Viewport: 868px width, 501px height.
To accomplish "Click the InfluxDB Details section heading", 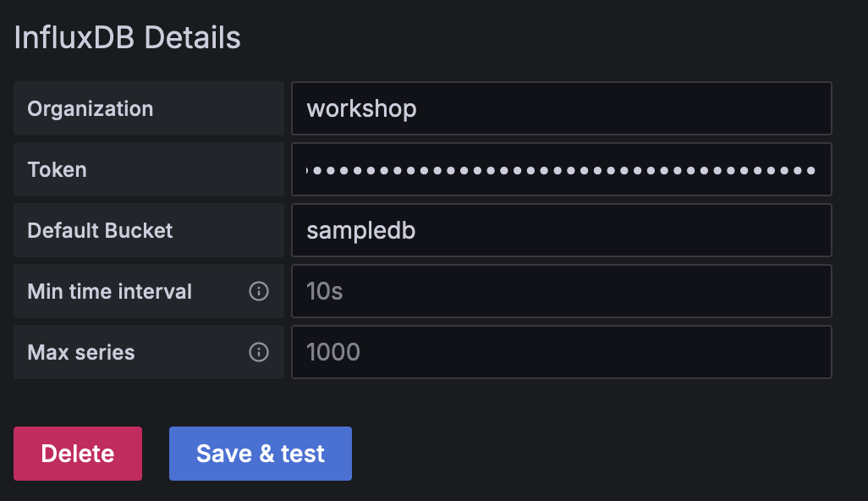I will point(127,37).
